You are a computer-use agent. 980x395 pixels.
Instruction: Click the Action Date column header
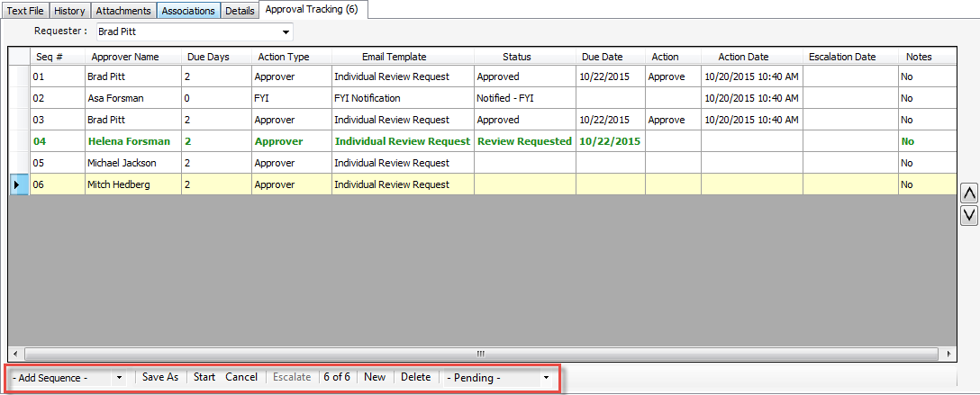[x=751, y=57]
